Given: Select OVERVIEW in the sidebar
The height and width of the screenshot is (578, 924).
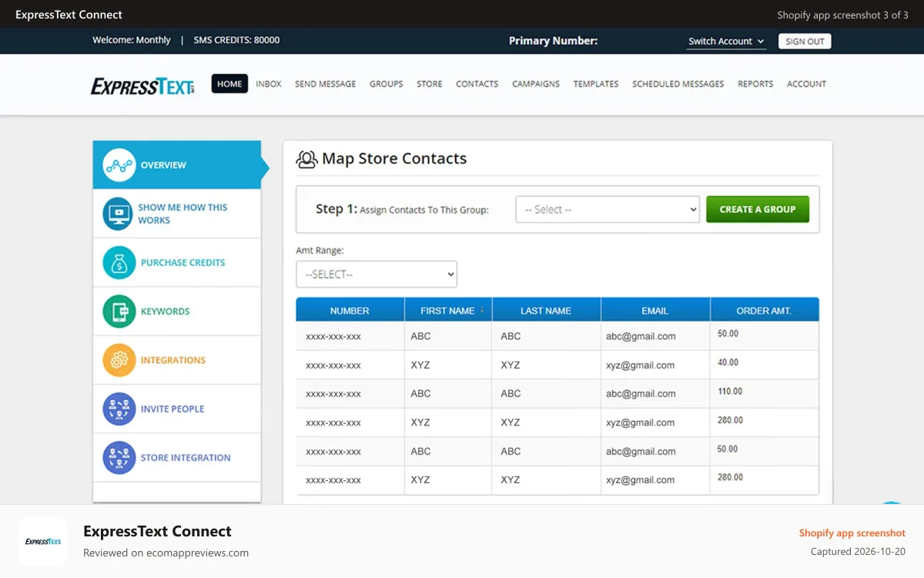Looking at the screenshot, I should (x=177, y=165).
